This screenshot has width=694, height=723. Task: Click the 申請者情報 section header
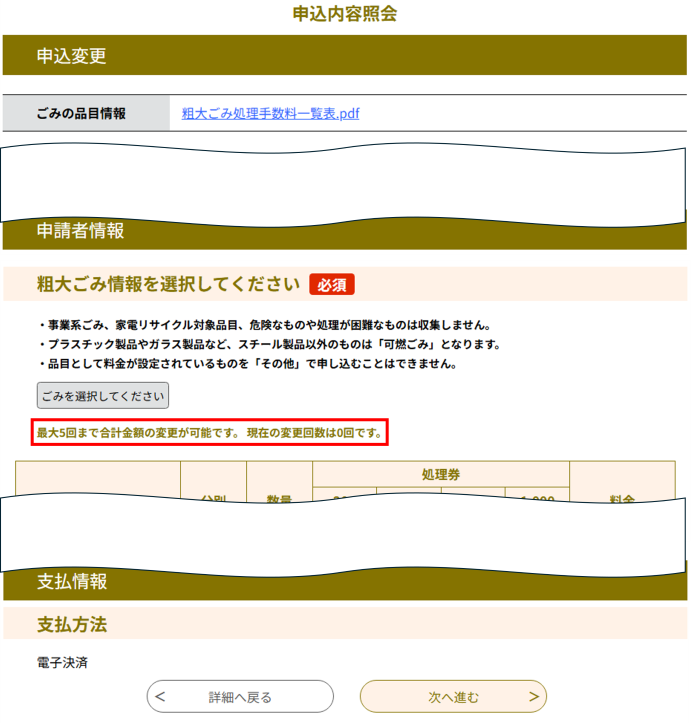point(344,233)
